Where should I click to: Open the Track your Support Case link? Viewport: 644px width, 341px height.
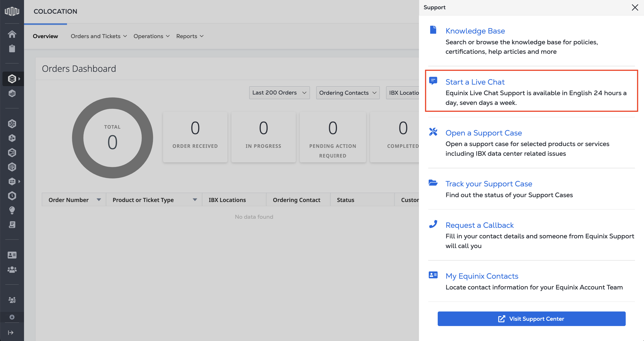point(489,184)
